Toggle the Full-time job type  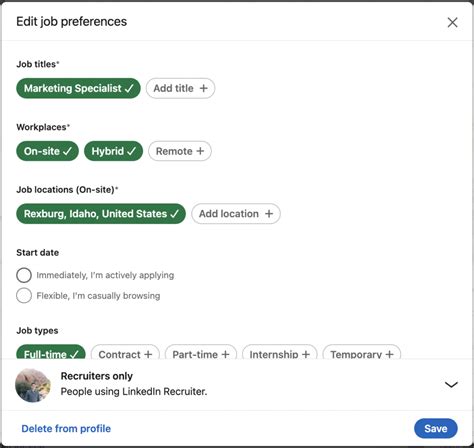click(51, 353)
